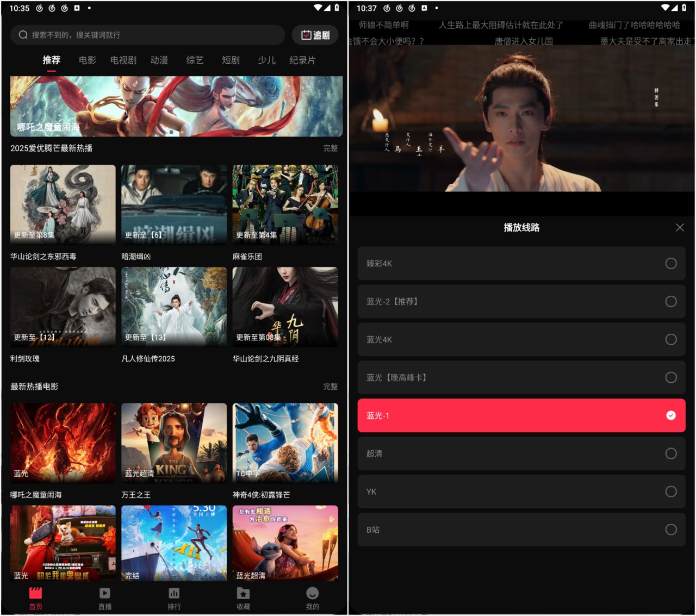This screenshot has height=616, width=696.
Task: Switch to the 短剧 tab
Action: pyautogui.click(x=231, y=60)
